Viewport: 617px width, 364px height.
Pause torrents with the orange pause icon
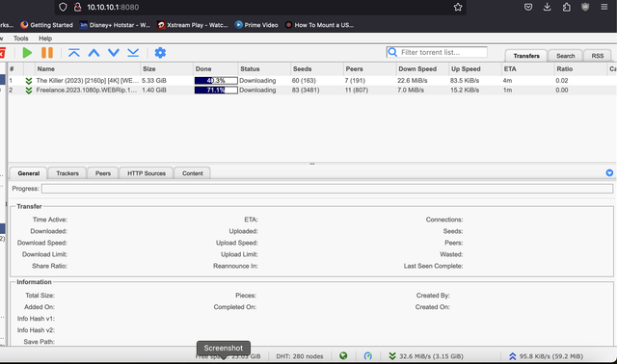click(47, 53)
